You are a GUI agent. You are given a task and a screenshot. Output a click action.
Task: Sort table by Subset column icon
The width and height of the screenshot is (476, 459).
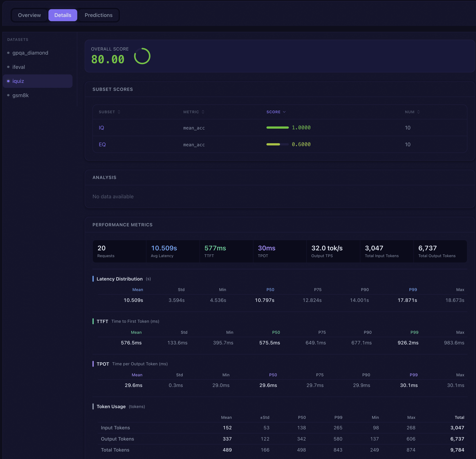coord(119,112)
